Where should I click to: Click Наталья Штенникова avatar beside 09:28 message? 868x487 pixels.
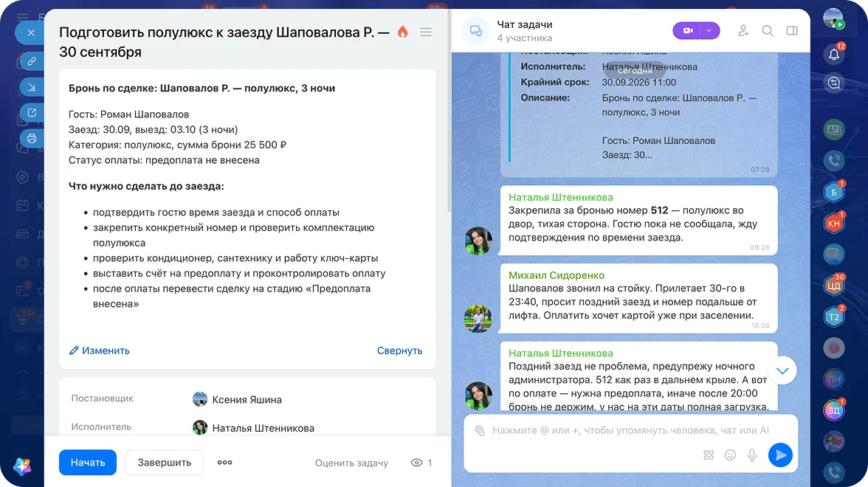click(478, 241)
